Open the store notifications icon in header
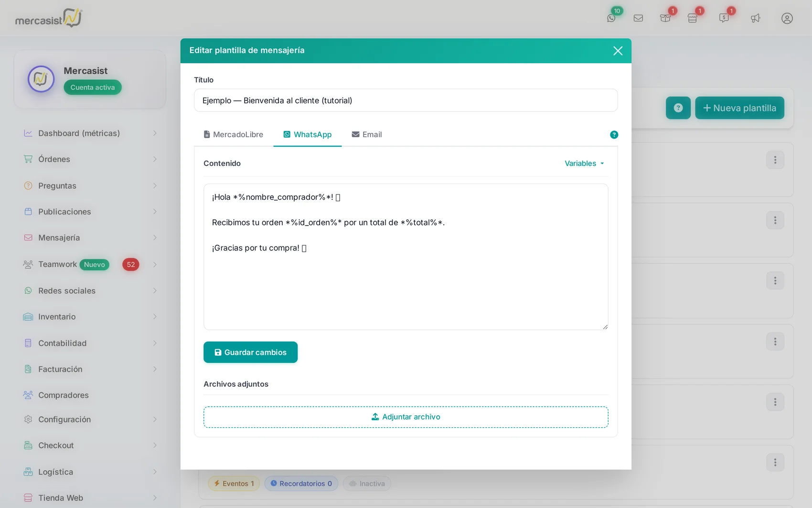Viewport: 812px width, 508px height. [693, 18]
